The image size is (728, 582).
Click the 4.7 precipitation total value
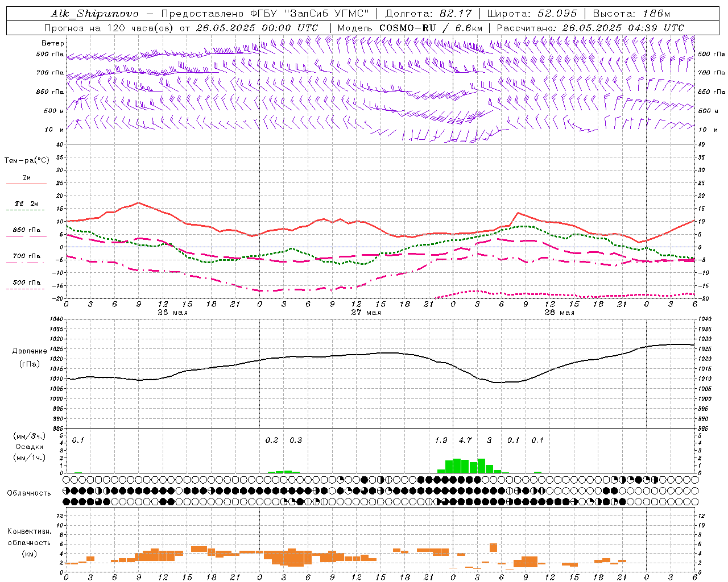[465, 440]
